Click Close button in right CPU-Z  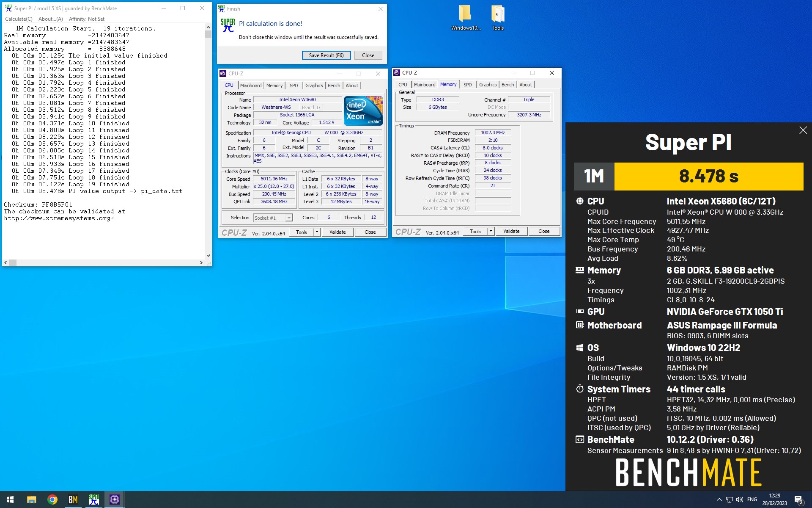tap(544, 231)
